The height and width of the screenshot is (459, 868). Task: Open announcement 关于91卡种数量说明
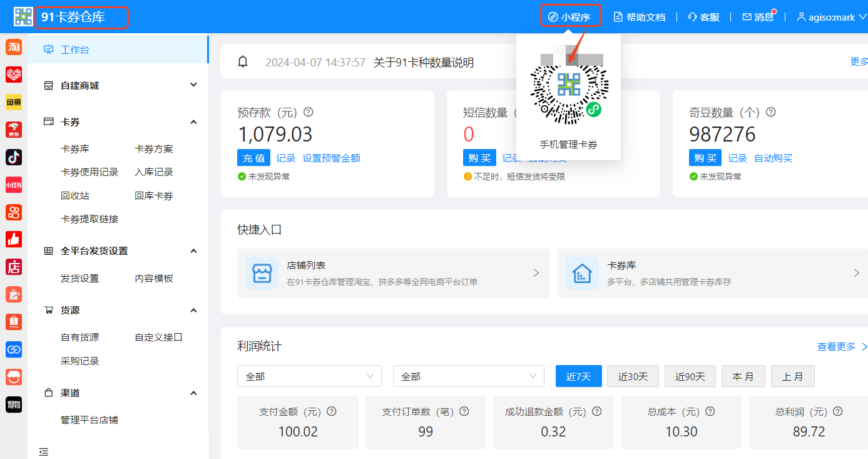[x=424, y=62]
